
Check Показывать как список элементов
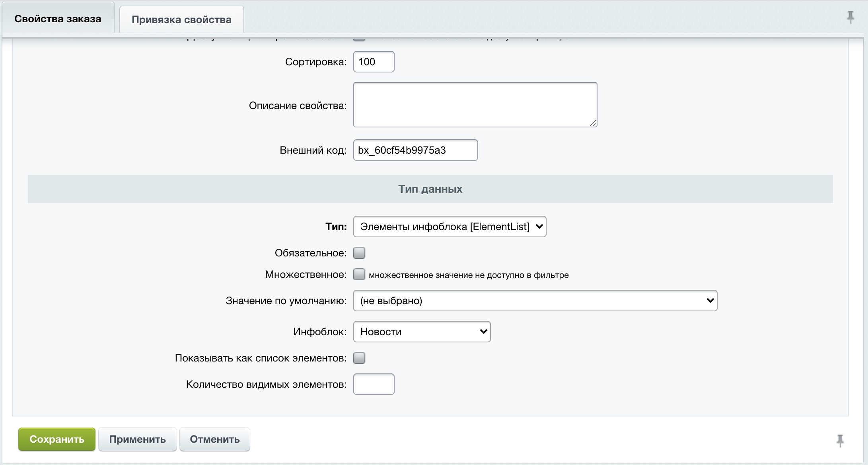359,358
